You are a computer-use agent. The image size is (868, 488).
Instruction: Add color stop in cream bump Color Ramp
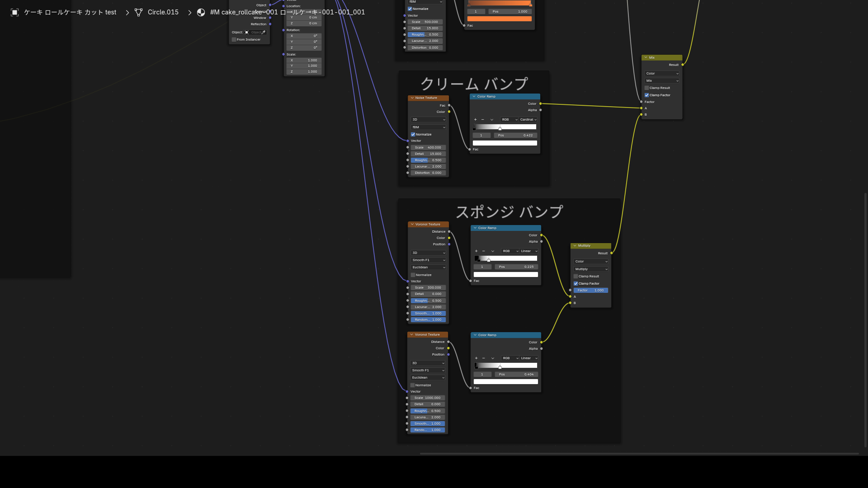tap(475, 120)
